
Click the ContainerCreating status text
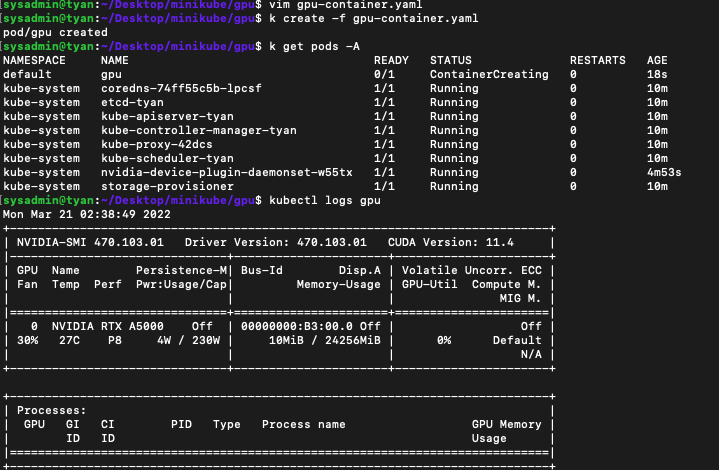pos(489,74)
